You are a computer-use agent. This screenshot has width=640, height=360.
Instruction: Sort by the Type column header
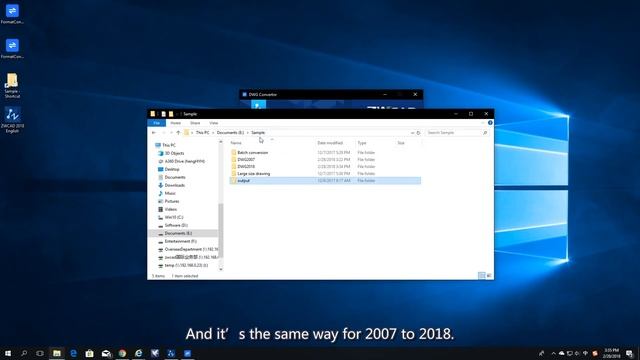click(x=362, y=143)
